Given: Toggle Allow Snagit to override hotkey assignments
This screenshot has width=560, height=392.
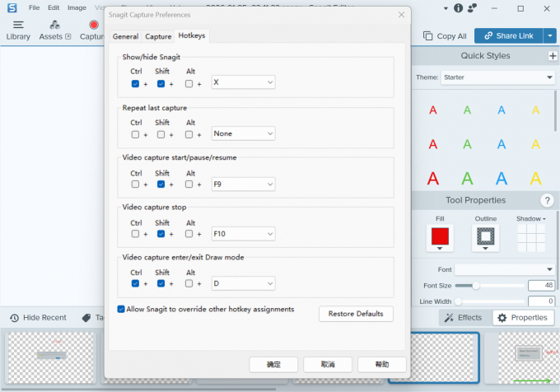Looking at the screenshot, I should [121, 310].
